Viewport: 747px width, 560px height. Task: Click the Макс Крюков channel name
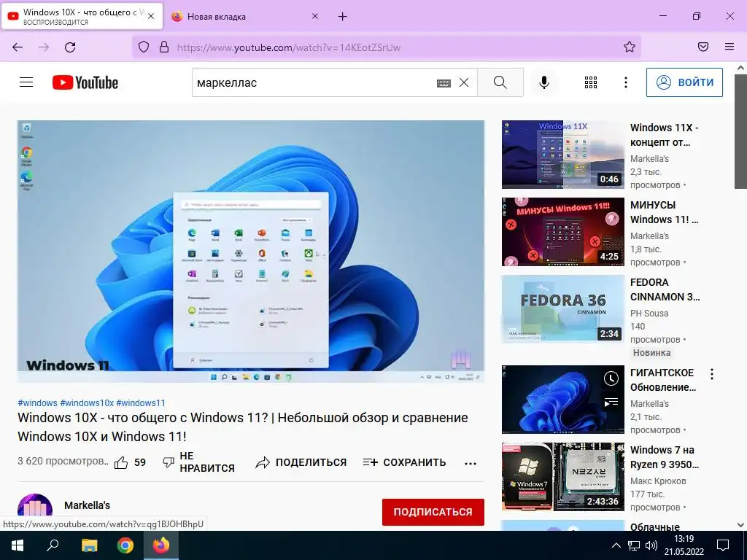pos(658,481)
